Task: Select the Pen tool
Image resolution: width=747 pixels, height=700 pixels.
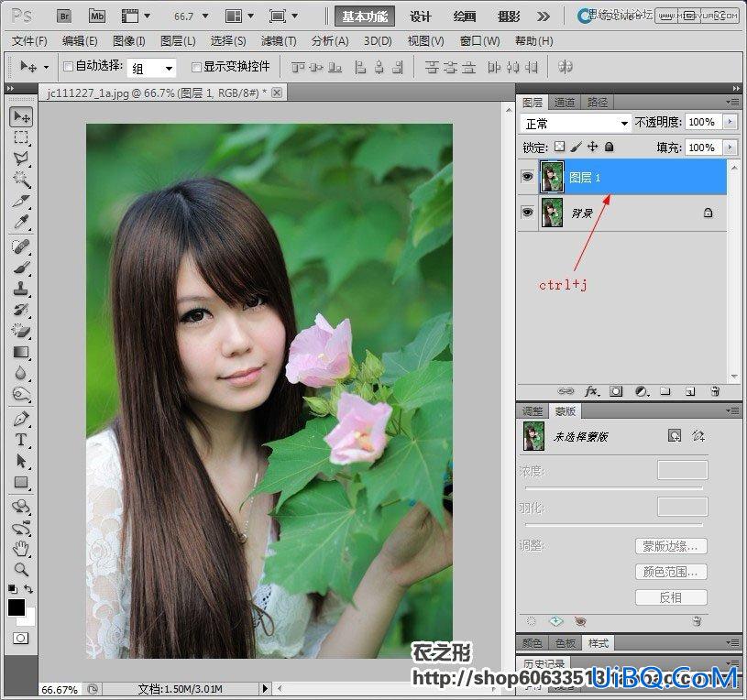Action: click(20, 419)
